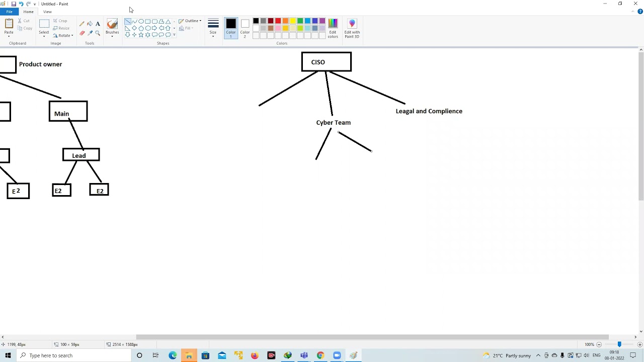The image size is (644, 362).
Task: Click the vertical canvas scrollbar
Action: (x=641, y=126)
